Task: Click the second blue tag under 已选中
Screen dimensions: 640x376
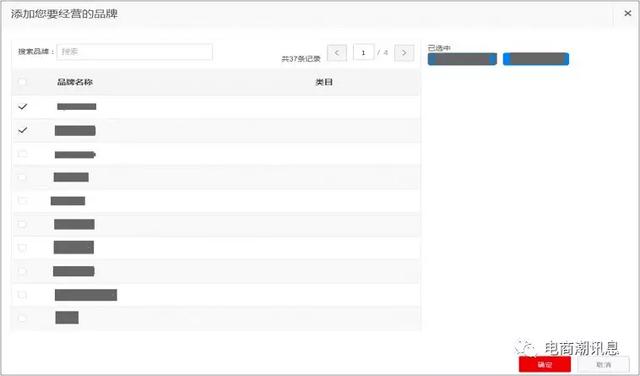Action: tap(536, 59)
